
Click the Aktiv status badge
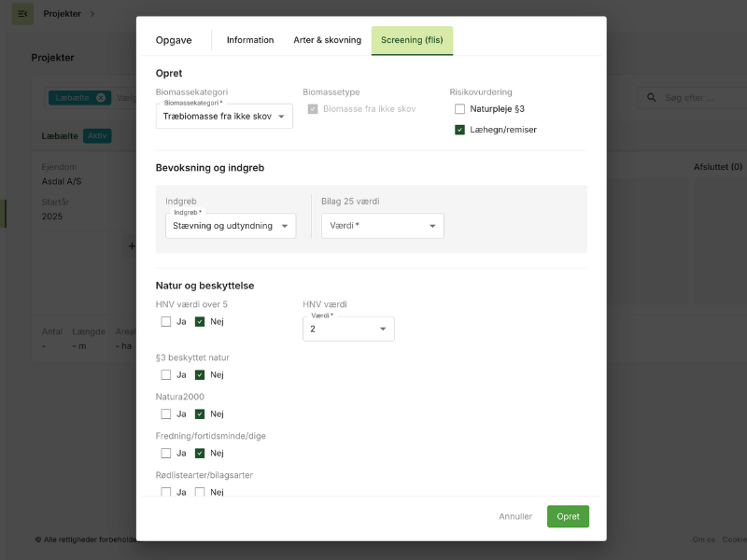(97, 135)
